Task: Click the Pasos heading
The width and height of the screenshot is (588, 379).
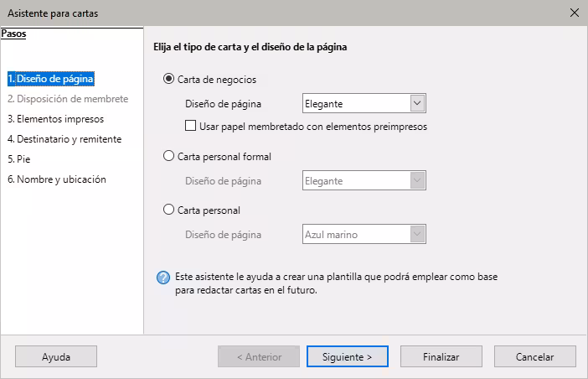Action: pyautogui.click(x=14, y=34)
